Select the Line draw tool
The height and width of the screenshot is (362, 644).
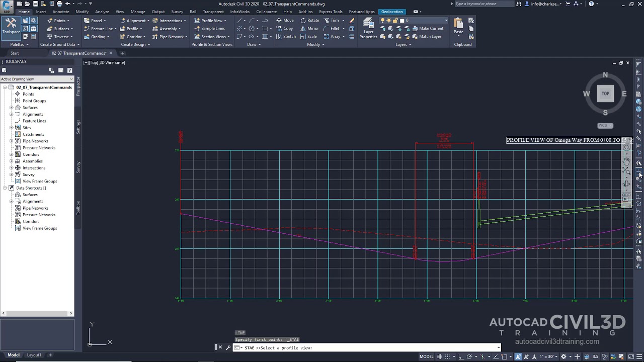(240, 21)
